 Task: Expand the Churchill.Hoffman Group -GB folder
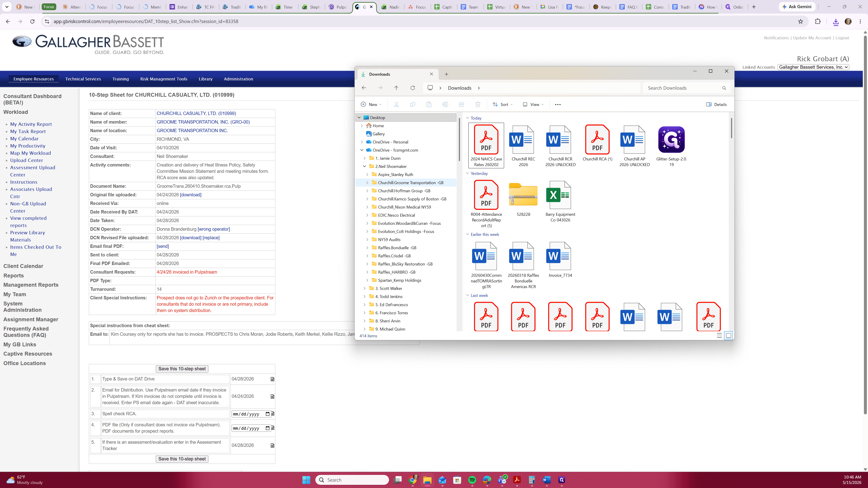coord(367,191)
